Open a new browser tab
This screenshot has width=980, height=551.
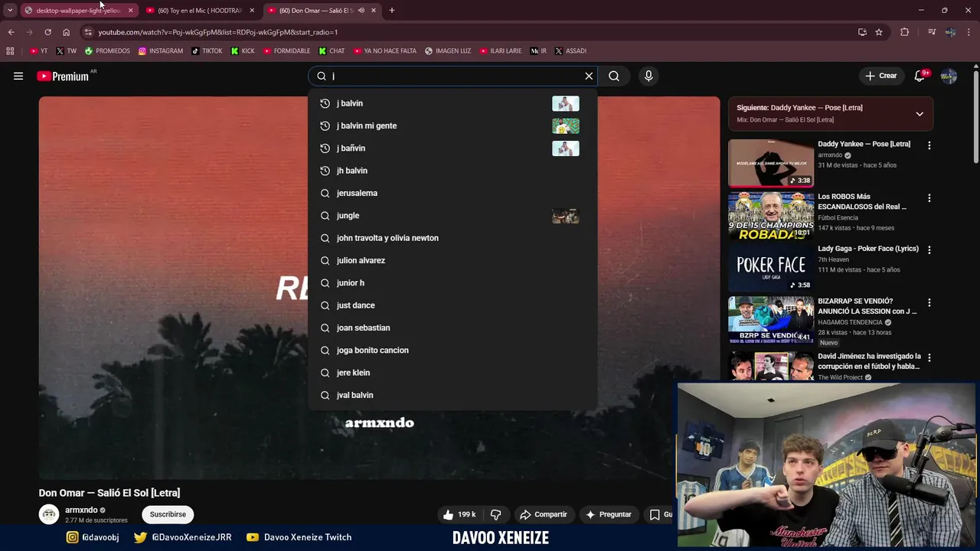392,11
